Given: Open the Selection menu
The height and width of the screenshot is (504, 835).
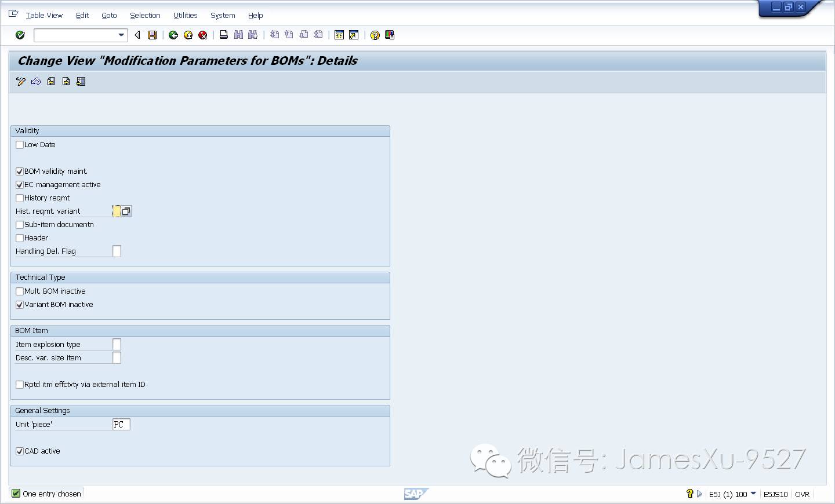Looking at the screenshot, I should (x=145, y=16).
